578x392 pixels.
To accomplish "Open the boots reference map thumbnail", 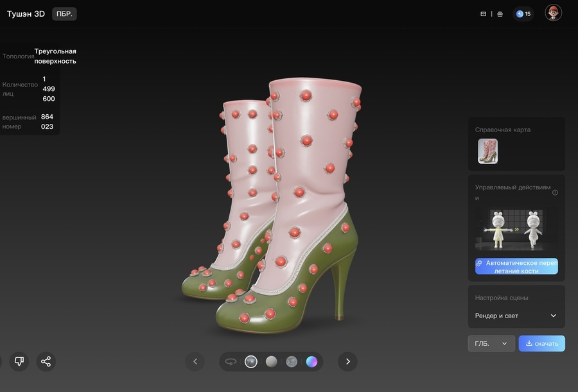I will (487, 151).
